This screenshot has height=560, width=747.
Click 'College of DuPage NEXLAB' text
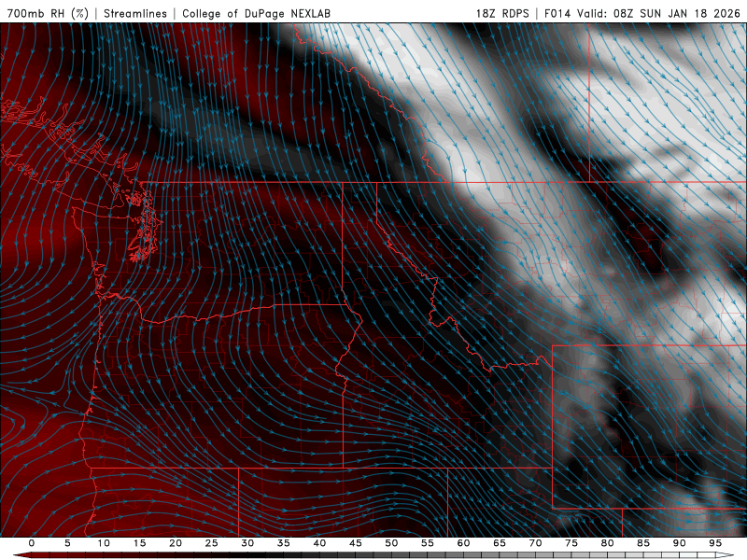(256, 13)
